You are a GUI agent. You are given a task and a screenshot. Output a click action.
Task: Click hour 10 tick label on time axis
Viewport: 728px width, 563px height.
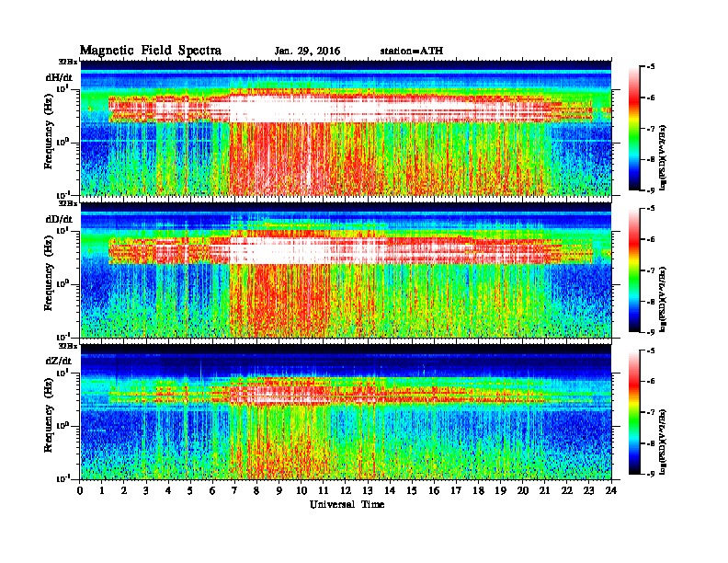click(x=301, y=490)
